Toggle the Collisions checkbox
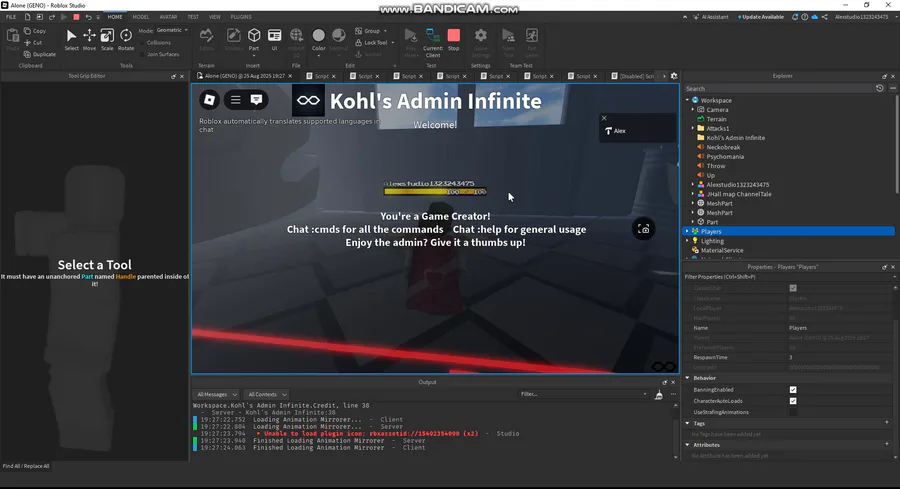Viewport: 900px width, 489px height. pos(142,42)
